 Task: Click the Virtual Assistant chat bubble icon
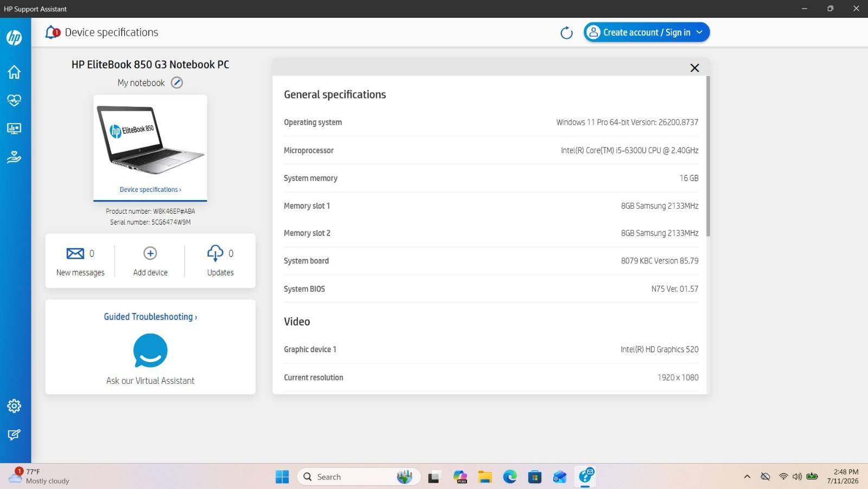point(150,351)
